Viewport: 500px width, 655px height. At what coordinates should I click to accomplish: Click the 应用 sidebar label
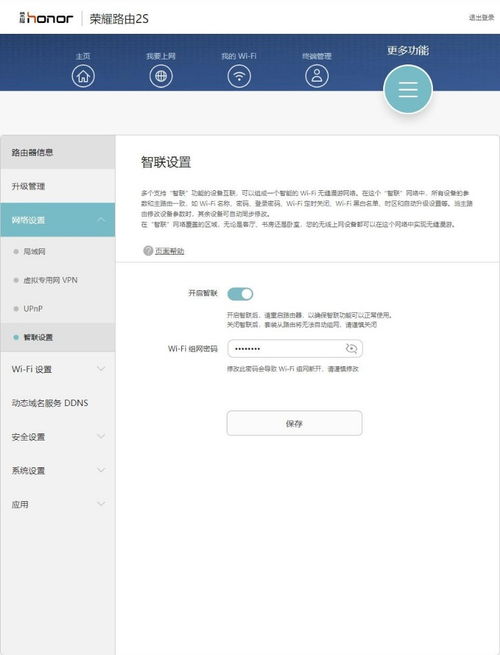20,505
